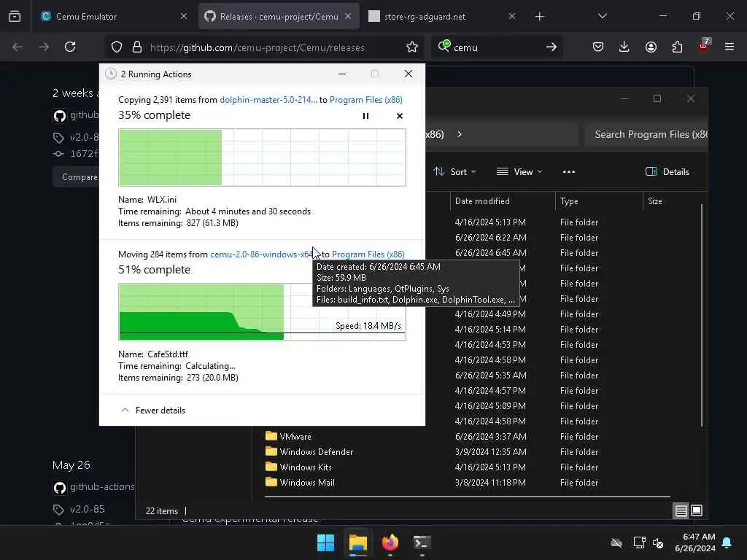This screenshot has height=560, width=747.
Task: Click the move progress graph at 51%
Action: 262,312
